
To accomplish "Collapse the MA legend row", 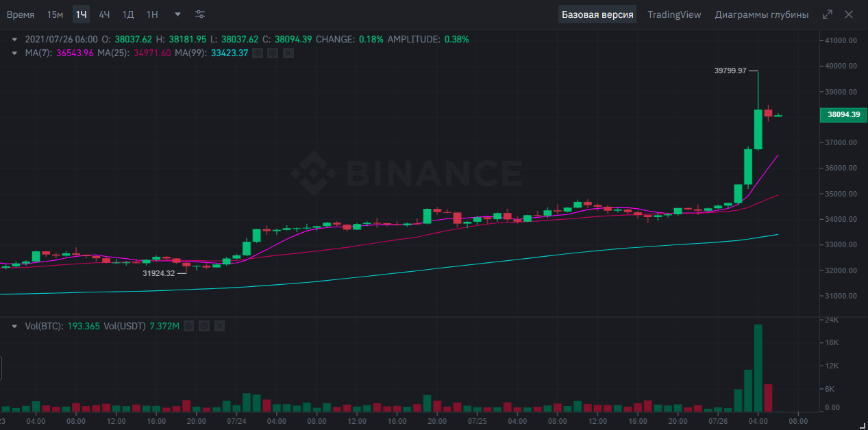I will pyautogui.click(x=14, y=53).
